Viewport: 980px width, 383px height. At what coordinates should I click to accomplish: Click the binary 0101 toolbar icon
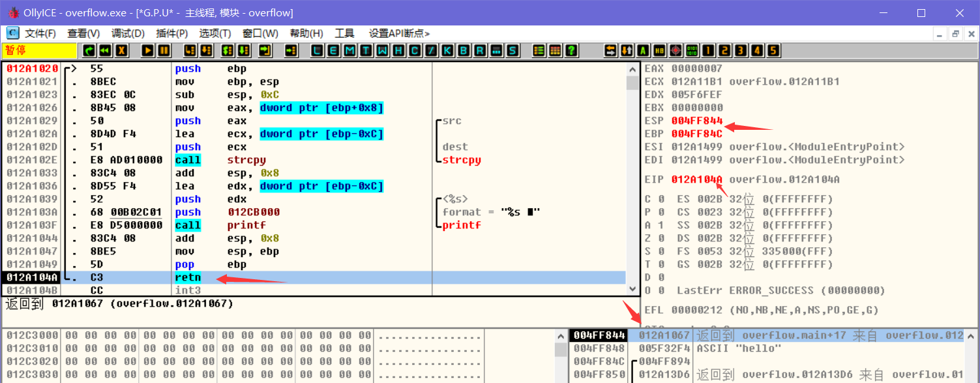tap(692, 50)
